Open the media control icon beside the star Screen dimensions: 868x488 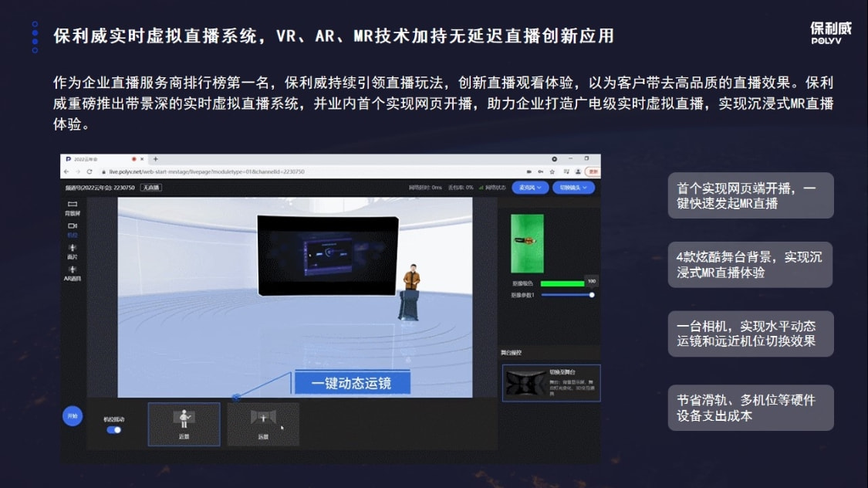click(566, 171)
